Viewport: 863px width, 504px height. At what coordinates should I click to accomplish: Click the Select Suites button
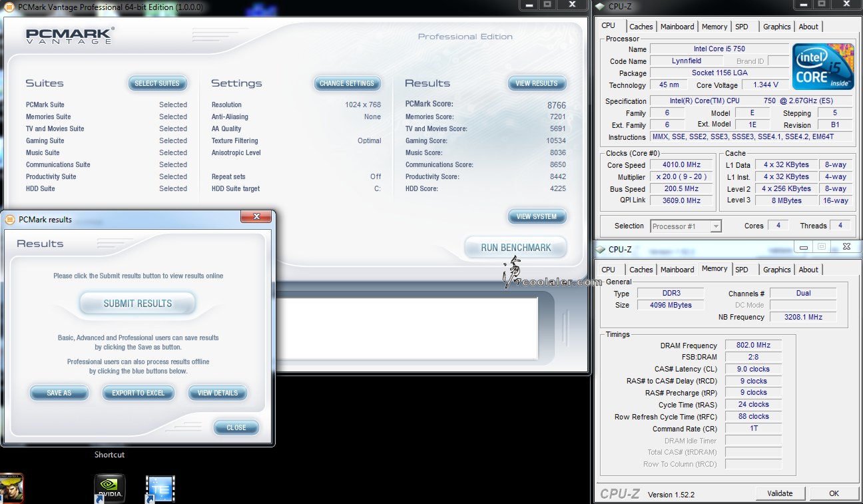coord(157,83)
